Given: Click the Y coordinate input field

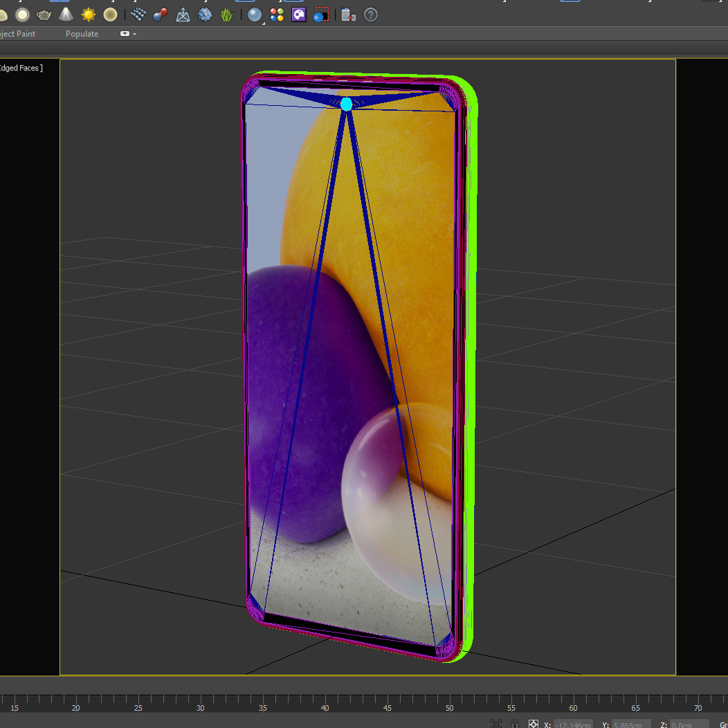Looking at the screenshot, I should point(630,725).
